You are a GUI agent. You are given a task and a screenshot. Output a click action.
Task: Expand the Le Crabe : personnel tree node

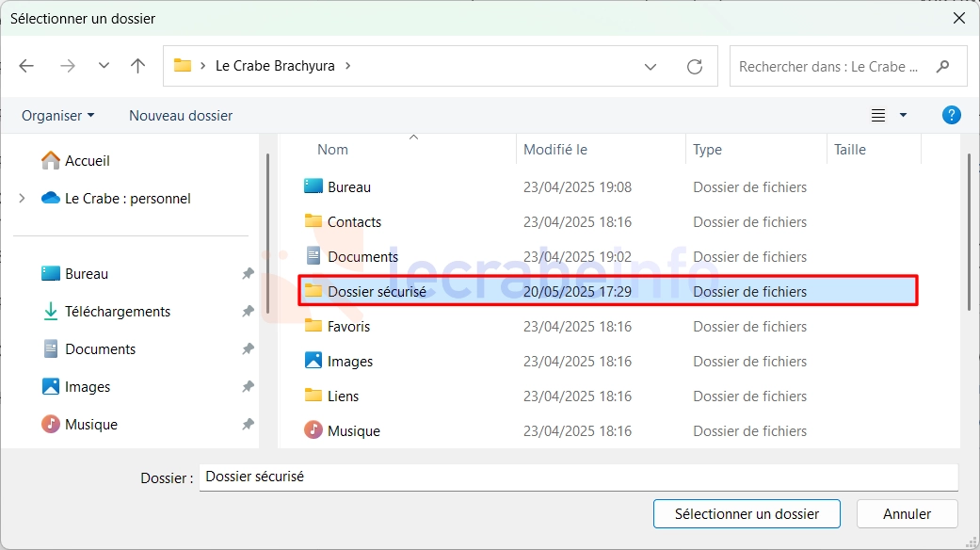[x=22, y=198]
